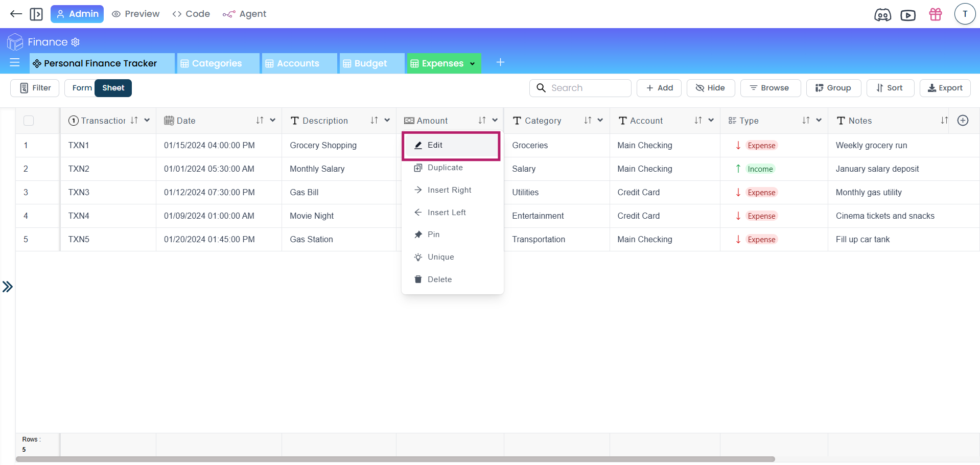This screenshot has width=980, height=465.
Task: Add a new column using the circled plus
Action: 963,121
